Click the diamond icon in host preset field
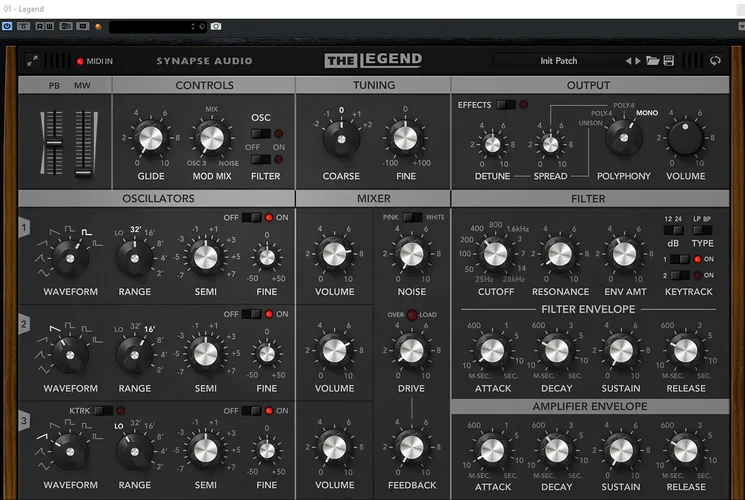 [202, 26]
